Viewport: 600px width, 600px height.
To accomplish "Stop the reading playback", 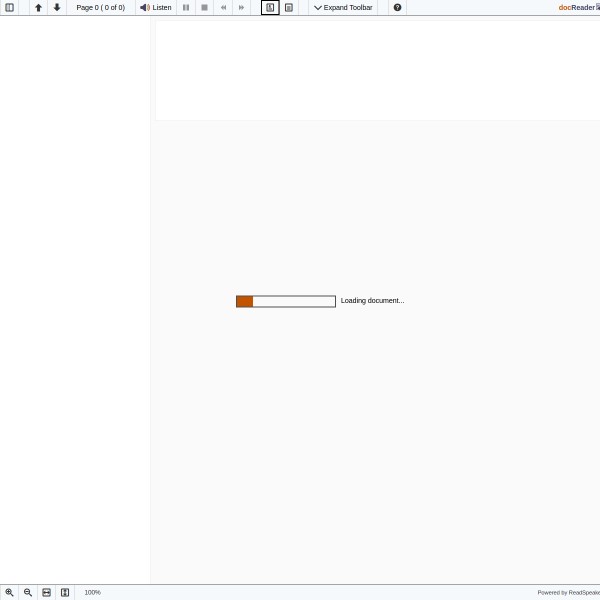I will (205, 7).
